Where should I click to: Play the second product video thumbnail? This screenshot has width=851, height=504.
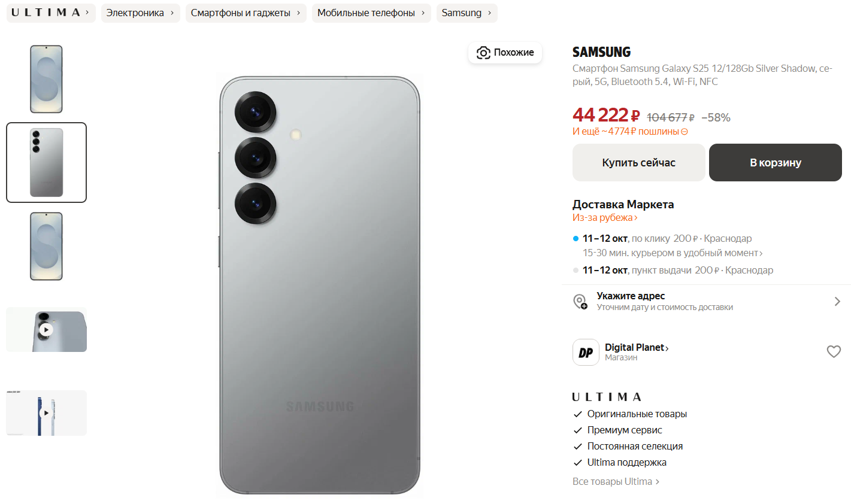(46, 413)
